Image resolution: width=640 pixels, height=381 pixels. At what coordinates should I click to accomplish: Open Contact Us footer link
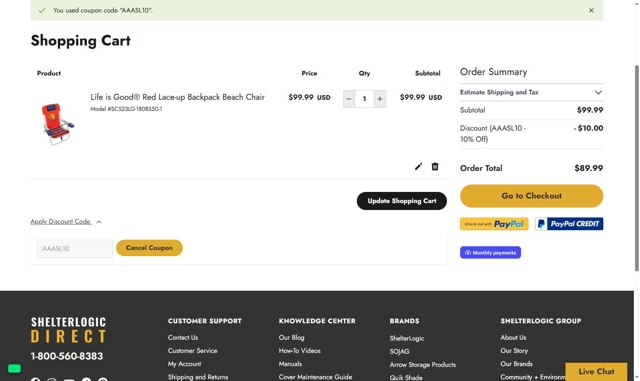pyautogui.click(x=183, y=338)
